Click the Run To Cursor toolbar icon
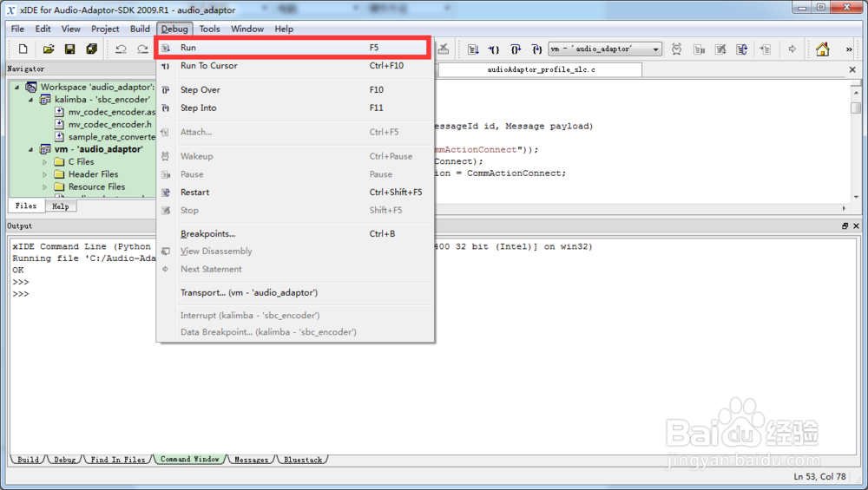This screenshot has width=868, height=490. coord(494,49)
